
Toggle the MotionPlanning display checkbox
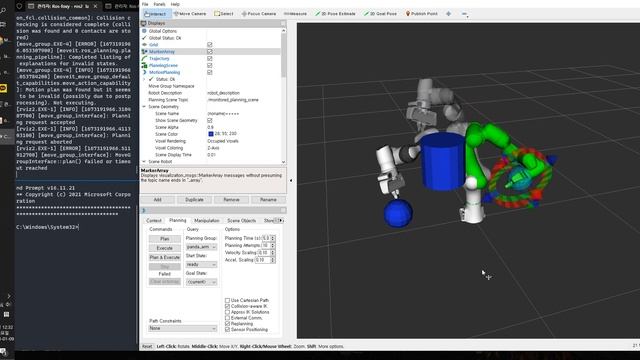(210, 72)
